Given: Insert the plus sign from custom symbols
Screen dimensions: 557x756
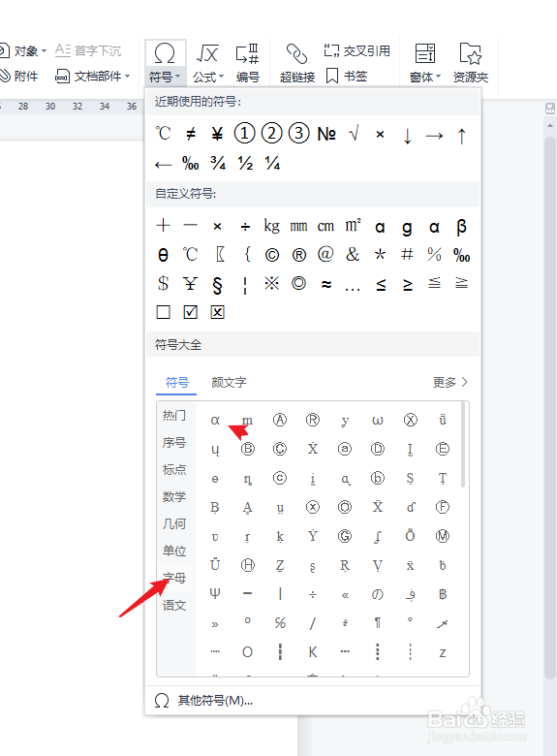Looking at the screenshot, I should (x=164, y=225).
